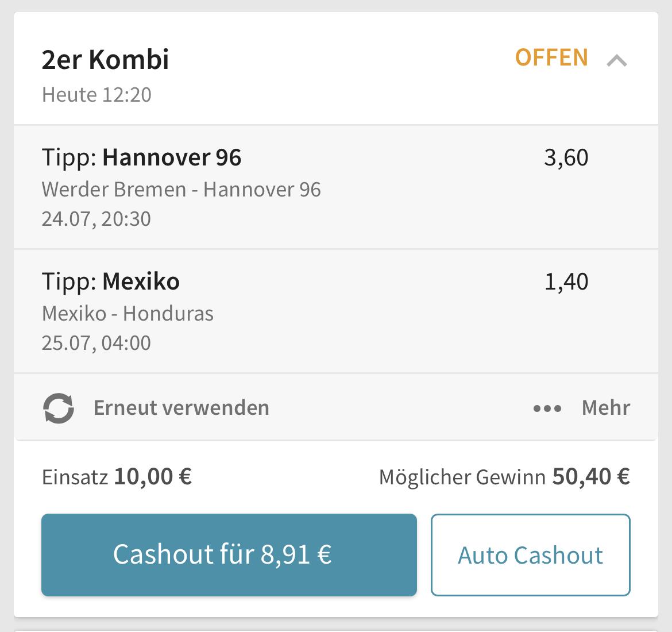
Task: Click the 2er Kombi title
Action: [x=105, y=59]
